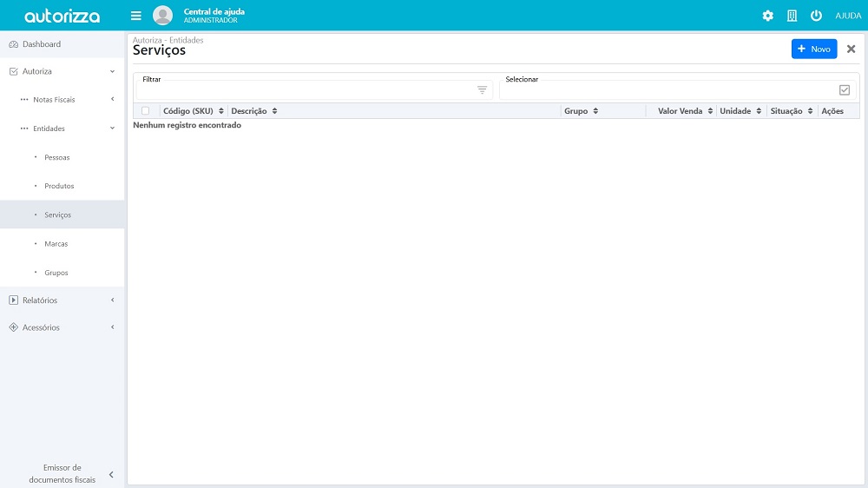Click the Novo button

(x=813, y=49)
